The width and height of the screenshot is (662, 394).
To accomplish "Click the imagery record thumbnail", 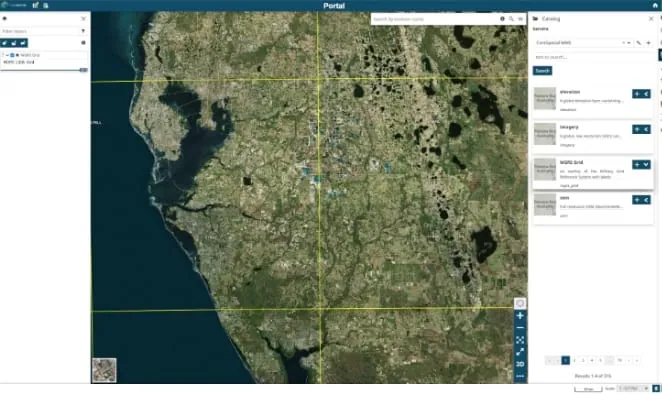I will [545, 134].
